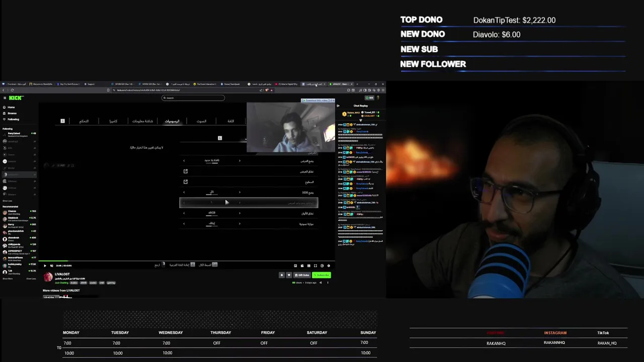Select the شاشة معلومات tab

click(x=142, y=121)
